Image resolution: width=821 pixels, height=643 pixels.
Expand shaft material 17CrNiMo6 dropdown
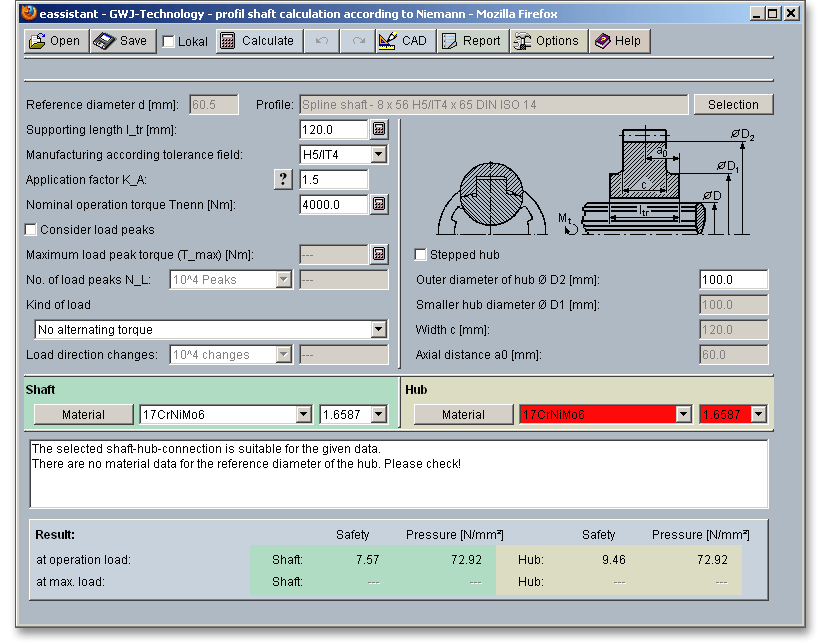(x=304, y=414)
